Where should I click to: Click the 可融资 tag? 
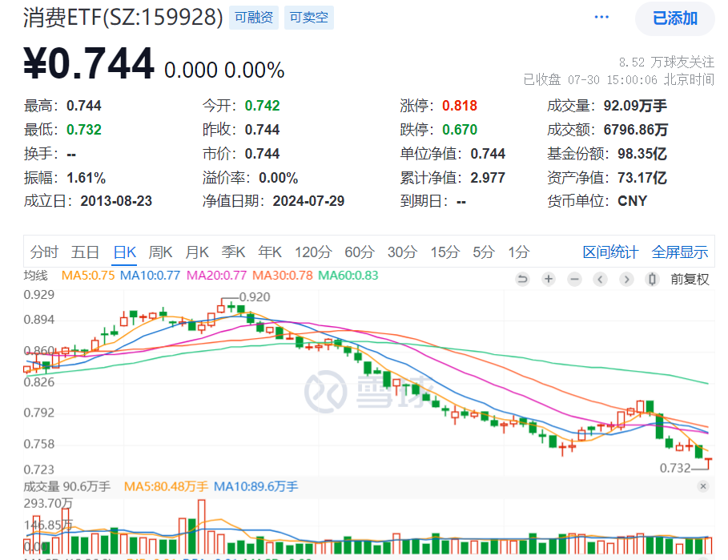(254, 18)
